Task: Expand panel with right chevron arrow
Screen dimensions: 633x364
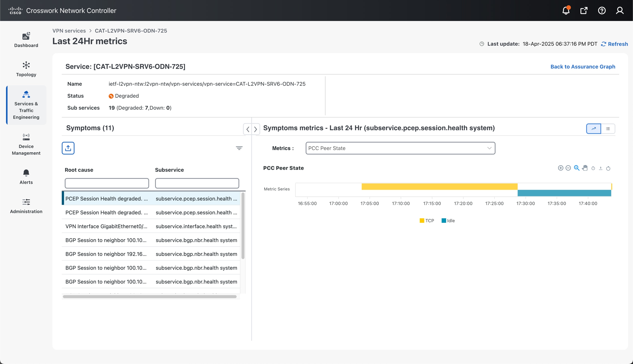Action: click(256, 129)
